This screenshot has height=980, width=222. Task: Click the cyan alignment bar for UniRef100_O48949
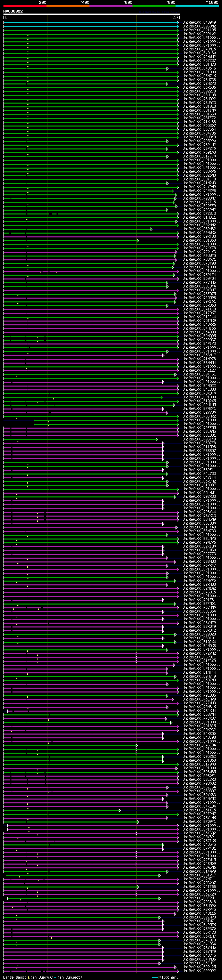click(91, 23)
